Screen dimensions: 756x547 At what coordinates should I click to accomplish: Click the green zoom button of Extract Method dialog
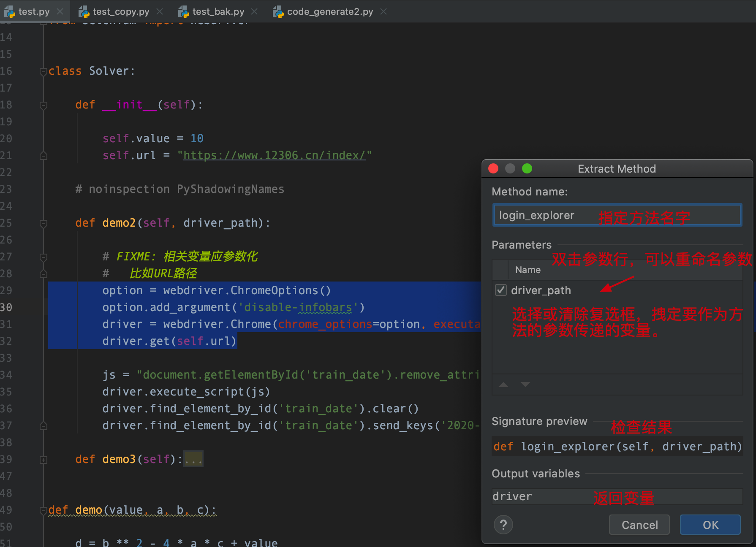tap(527, 168)
